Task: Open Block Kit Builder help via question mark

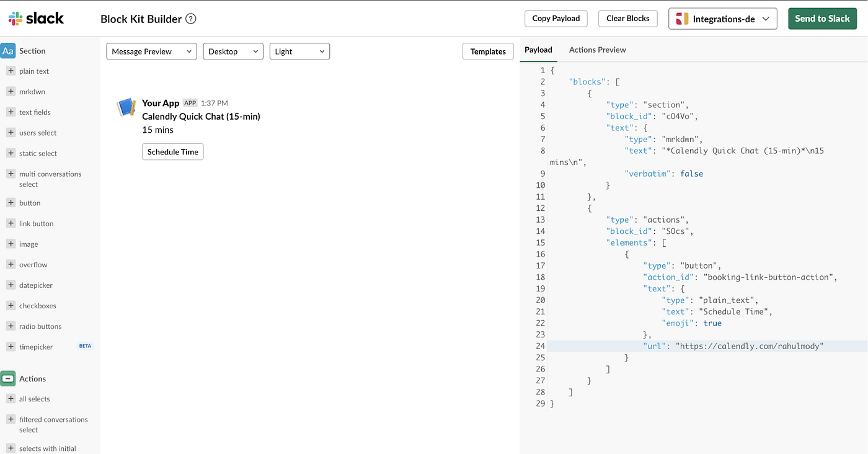Action: pyautogui.click(x=190, y=19)
